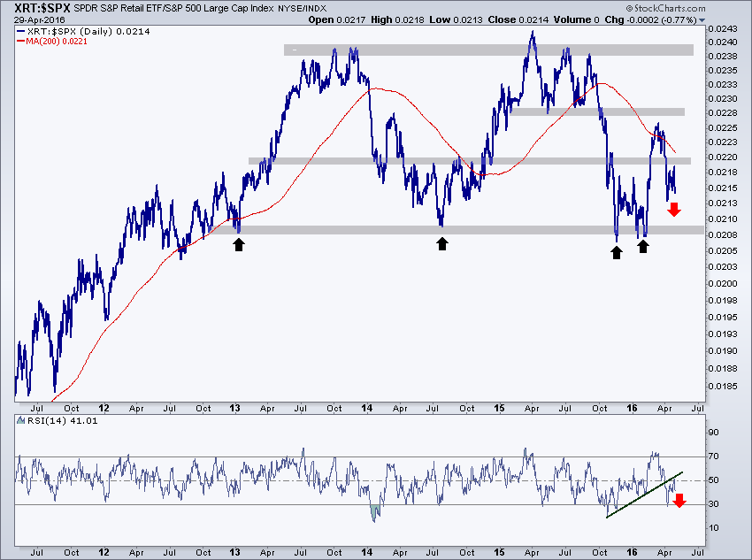Click the 0.0208 price axis label
The height and width of the screenshot is (560, 752).
coord(722,234)
